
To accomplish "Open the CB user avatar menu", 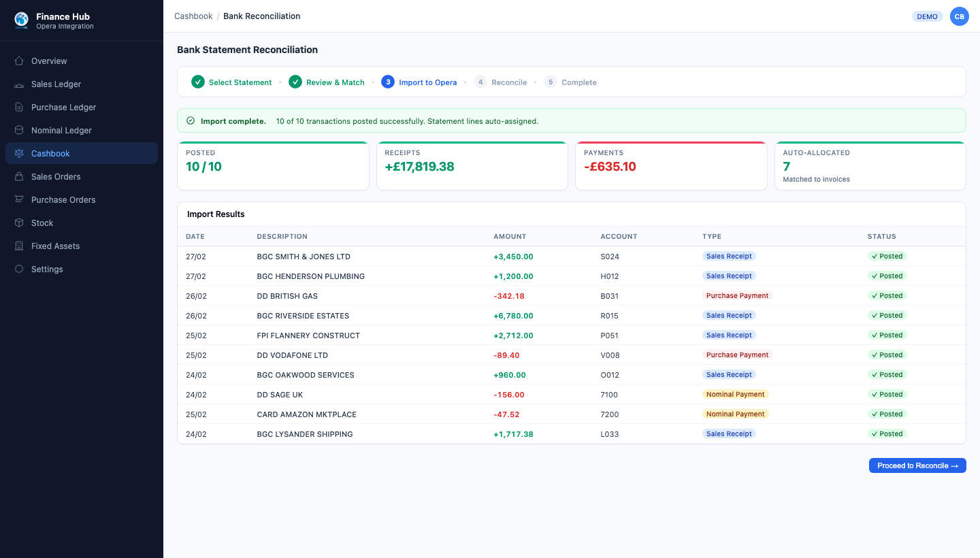I will click(959, 16).
